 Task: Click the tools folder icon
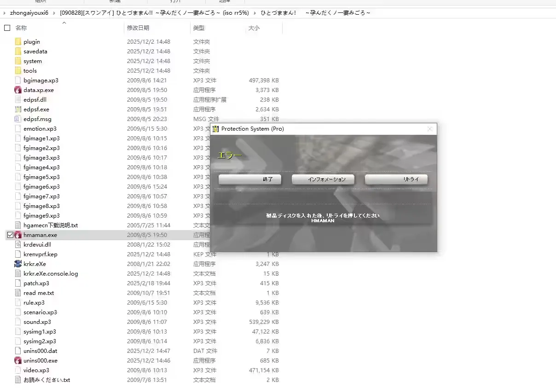(18, 70)
